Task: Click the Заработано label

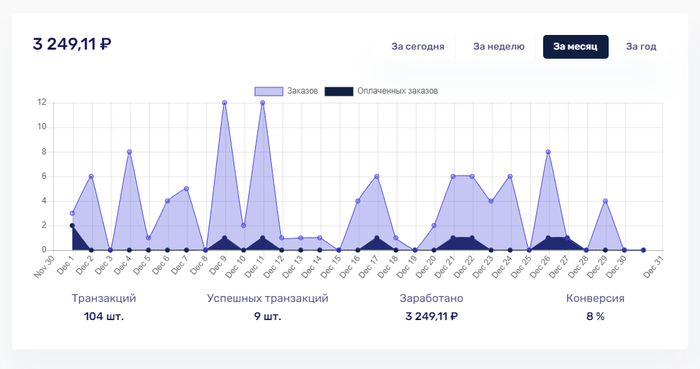Action: pos(431,298)
